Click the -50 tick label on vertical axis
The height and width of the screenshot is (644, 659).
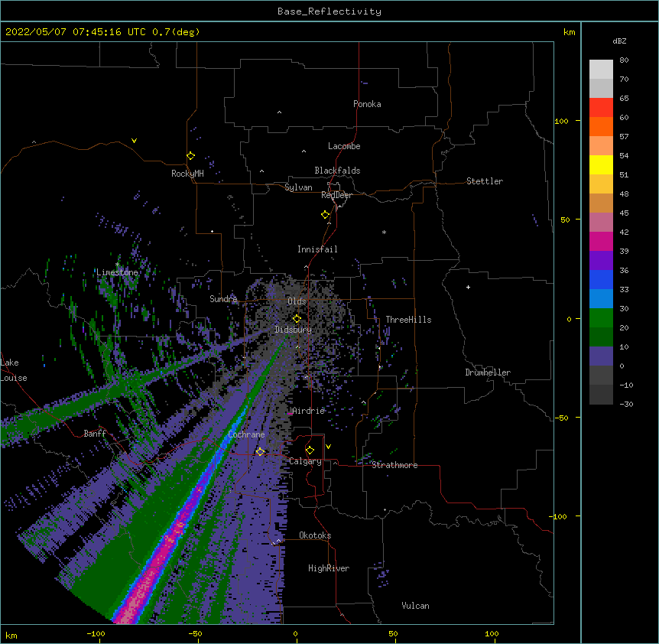tap(562, 418)
